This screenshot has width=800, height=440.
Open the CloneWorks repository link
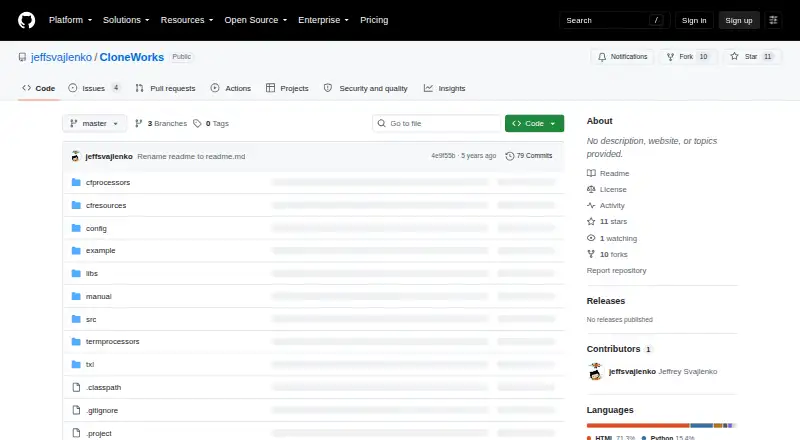pos(132,57)
